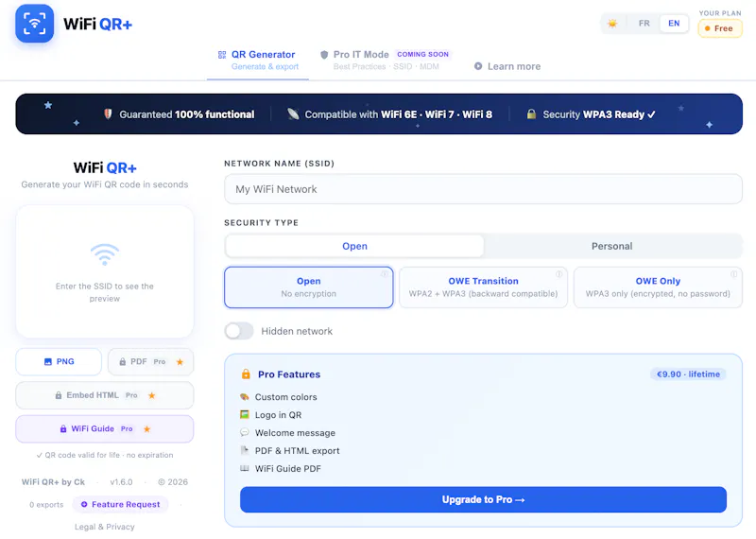Click the info icon on OWE Transition card
The image size is (756, 539).
point(558,274)
